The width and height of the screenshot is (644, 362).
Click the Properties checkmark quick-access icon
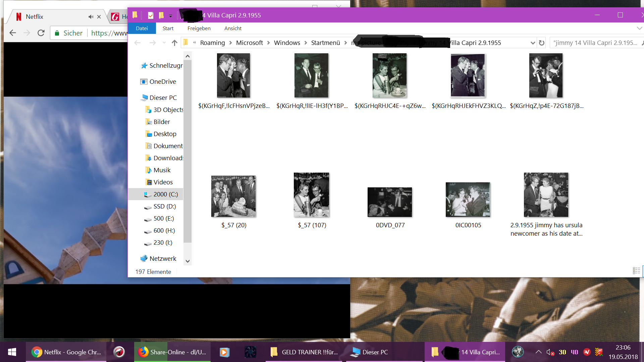pyautogui.click(x=151, y=15)
